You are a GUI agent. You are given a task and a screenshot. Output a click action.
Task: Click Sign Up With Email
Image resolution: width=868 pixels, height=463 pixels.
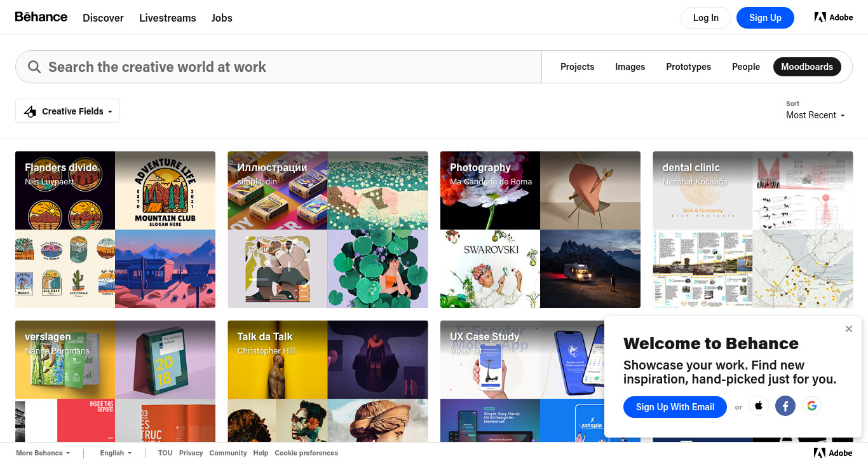[675, 407]
